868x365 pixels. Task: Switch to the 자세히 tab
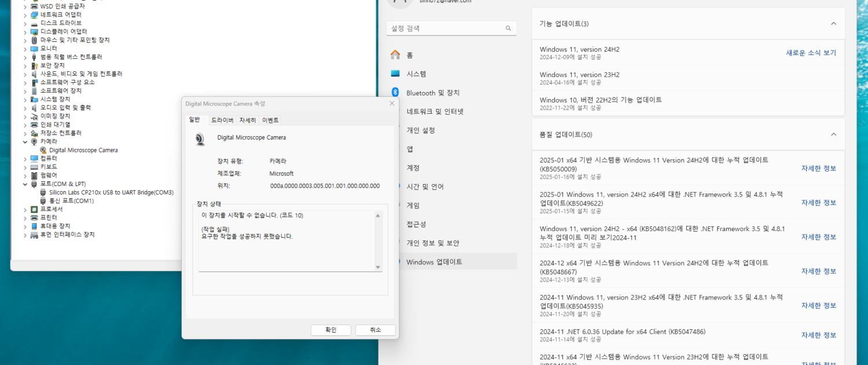coord(248,120)
